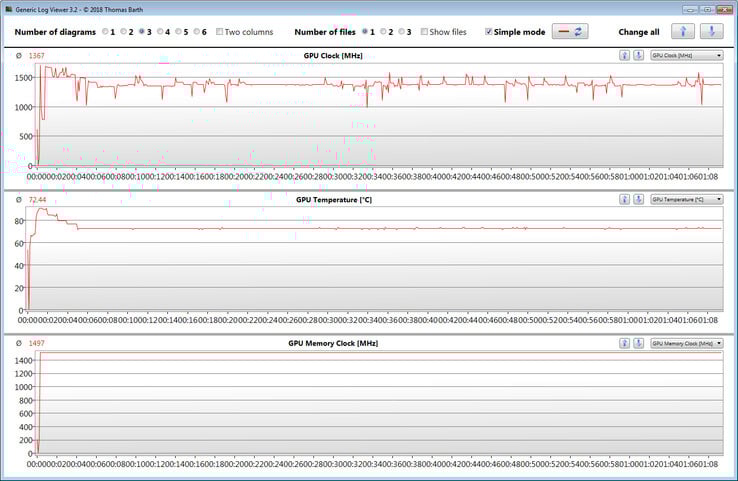Click the Change all label
Image resolution: width=738 pixels, height=481 pixels.
click(x=639, y=32)
